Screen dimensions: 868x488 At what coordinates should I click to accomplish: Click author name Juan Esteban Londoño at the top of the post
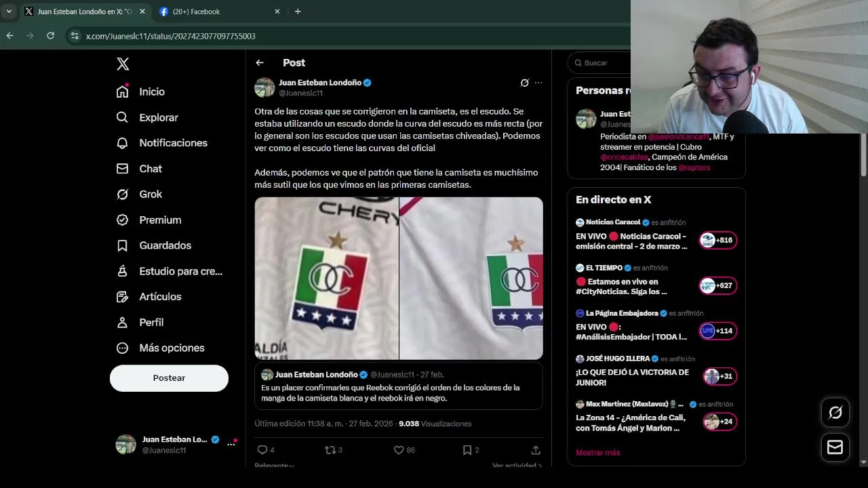[320, 83]
